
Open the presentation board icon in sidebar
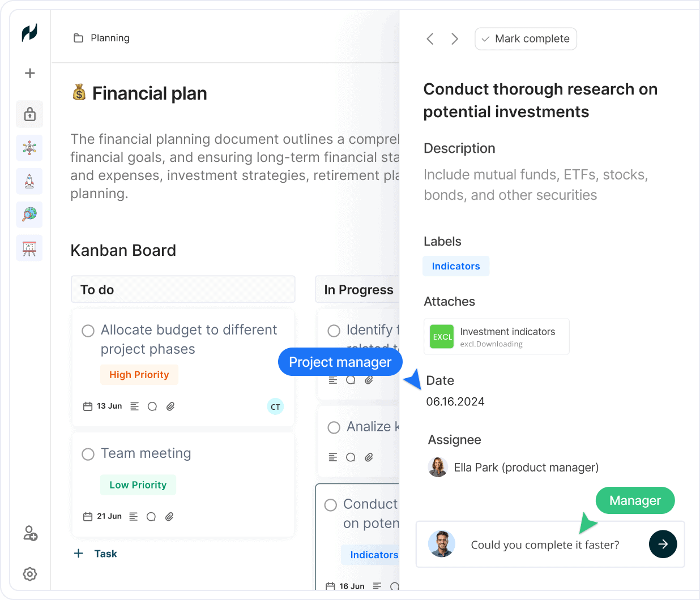pos(29,248)
